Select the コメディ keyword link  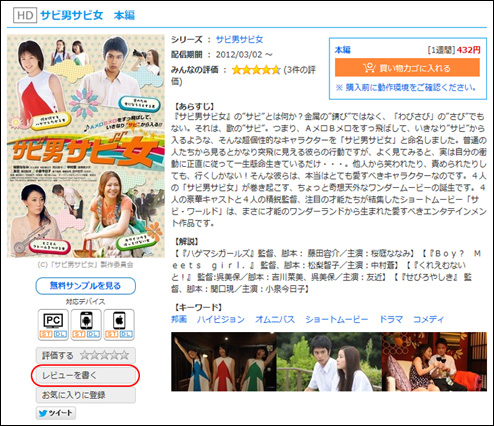(429, 319)
